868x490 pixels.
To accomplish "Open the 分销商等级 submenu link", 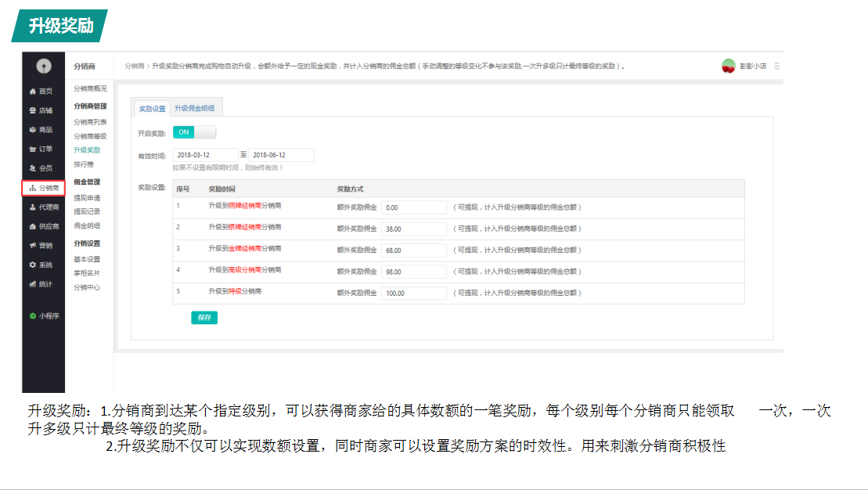I will coord(90,136).
